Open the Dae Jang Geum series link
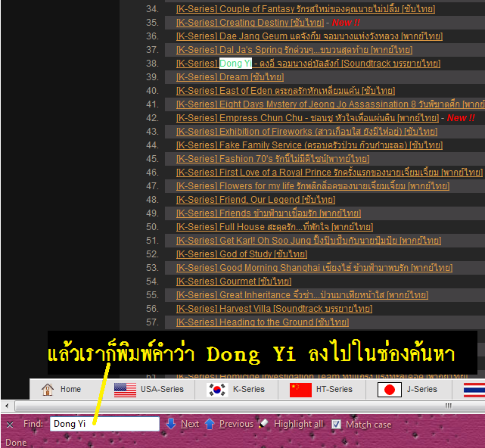 coord(309,36)
